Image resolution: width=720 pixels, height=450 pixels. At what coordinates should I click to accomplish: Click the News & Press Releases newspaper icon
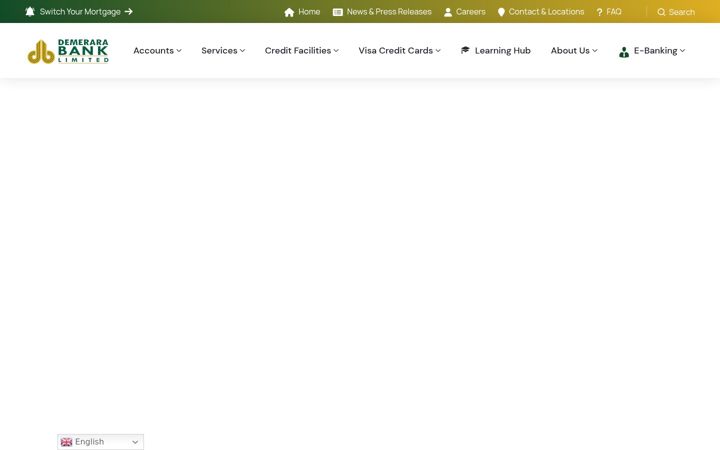pyautogui.click(x=338, y=12)
